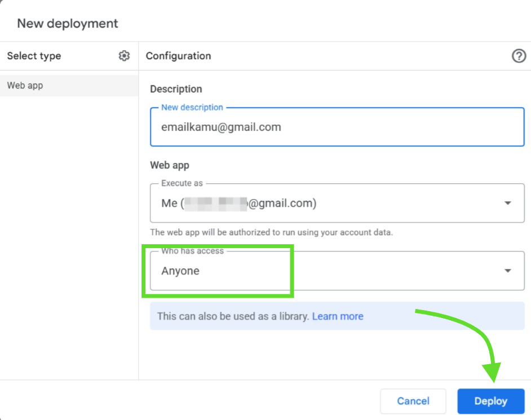The height and width of the screenshot is (420, 531).
Task: Click the Select type panel header
Action: click(x=34, y=56)
